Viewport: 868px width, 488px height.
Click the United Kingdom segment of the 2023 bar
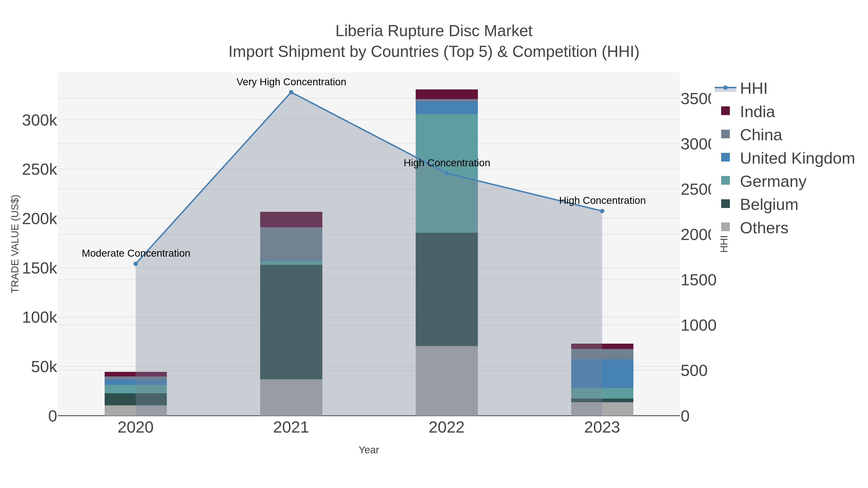[x=602, y=374]
